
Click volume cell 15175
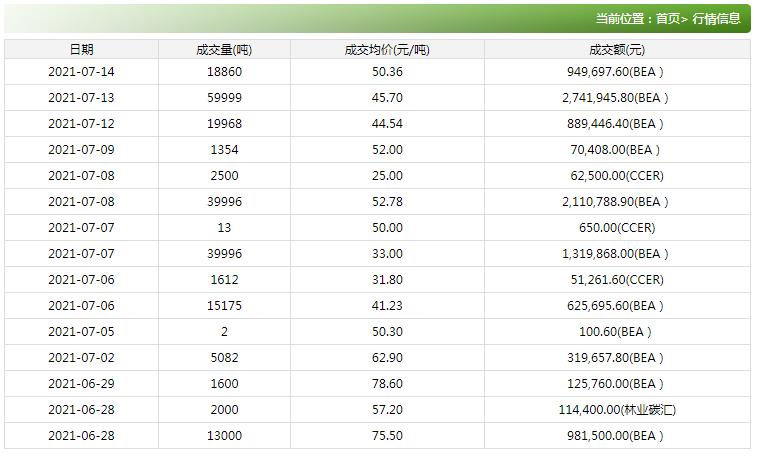pyautogui.click(x=224, y=306)
